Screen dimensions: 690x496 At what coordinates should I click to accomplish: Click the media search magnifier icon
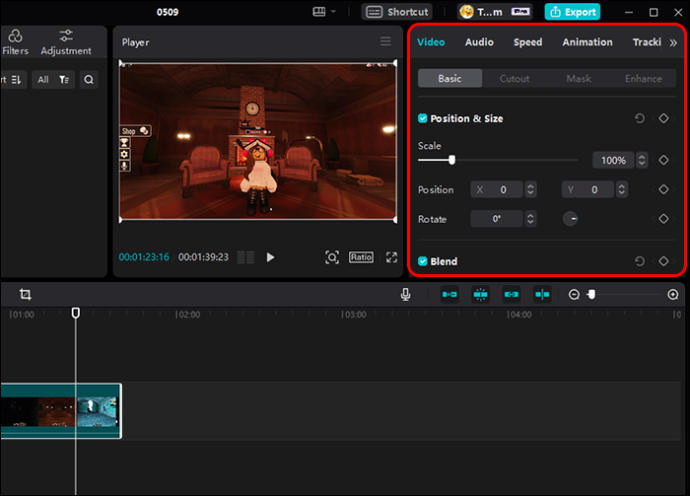89,80
